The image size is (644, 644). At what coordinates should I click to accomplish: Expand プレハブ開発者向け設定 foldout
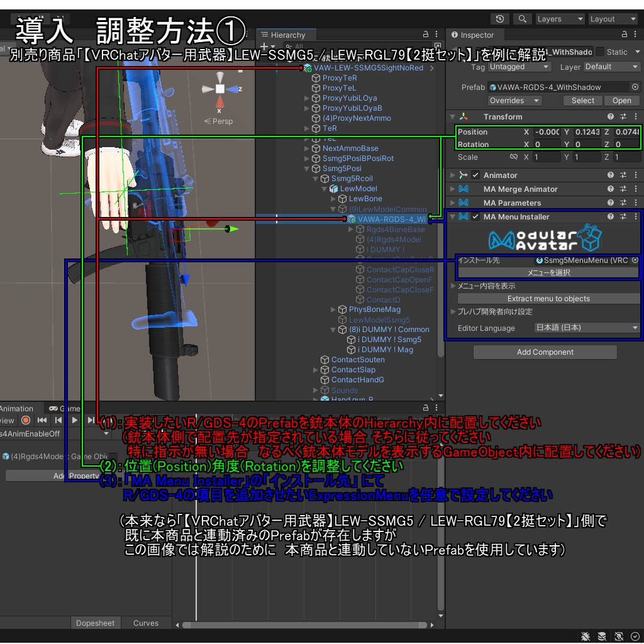(453, 311)
